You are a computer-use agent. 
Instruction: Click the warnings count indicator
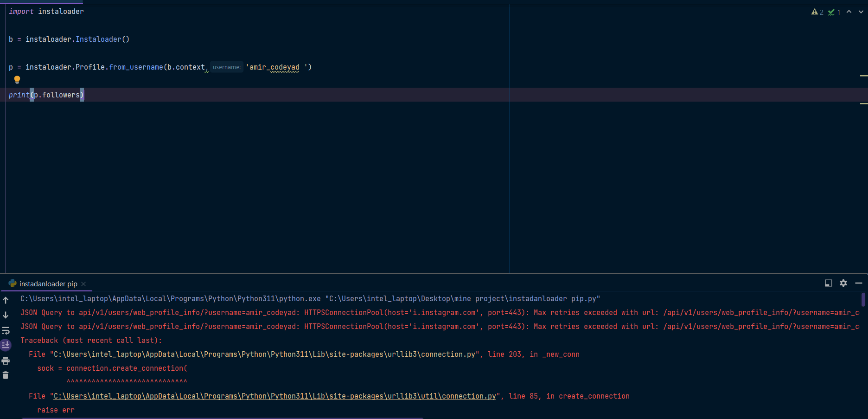(x=817, y=12)
